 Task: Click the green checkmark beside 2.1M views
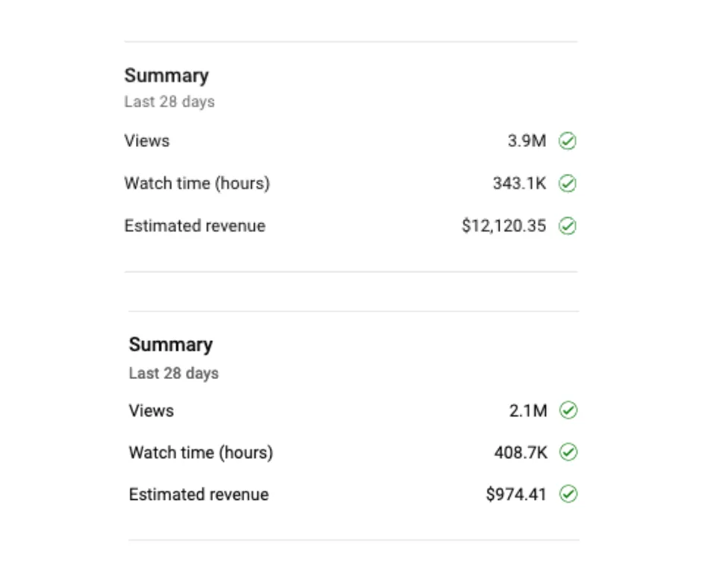(568, 410)
